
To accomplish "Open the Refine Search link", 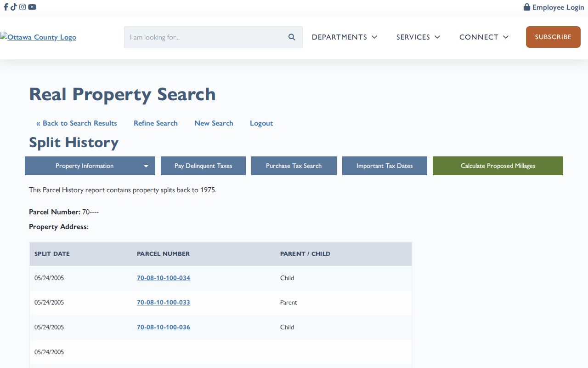I will click(x=156, y=123).
